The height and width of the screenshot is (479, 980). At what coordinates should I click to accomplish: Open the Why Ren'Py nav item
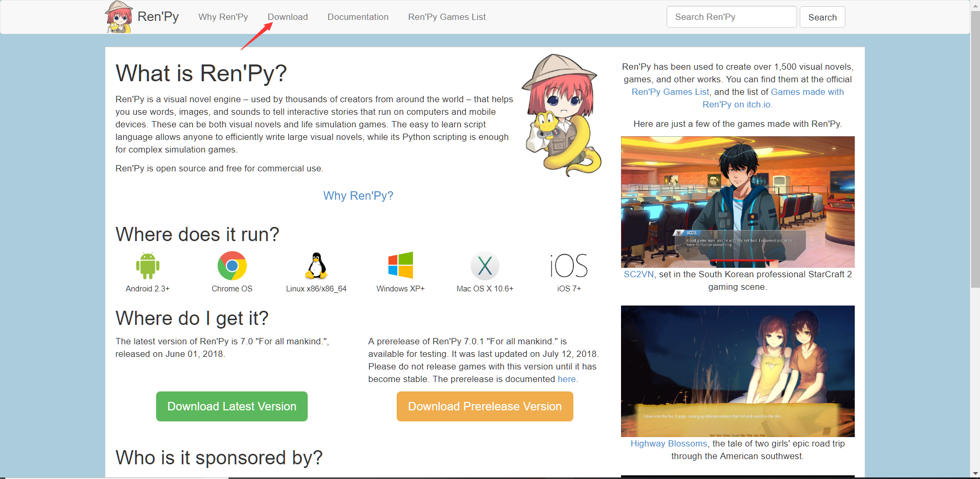click(x=223, y=17)
